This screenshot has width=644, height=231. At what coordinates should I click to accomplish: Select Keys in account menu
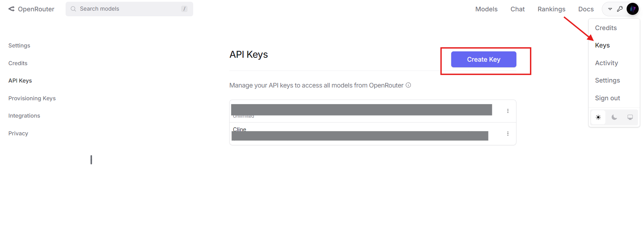click(x=603, y=45)
